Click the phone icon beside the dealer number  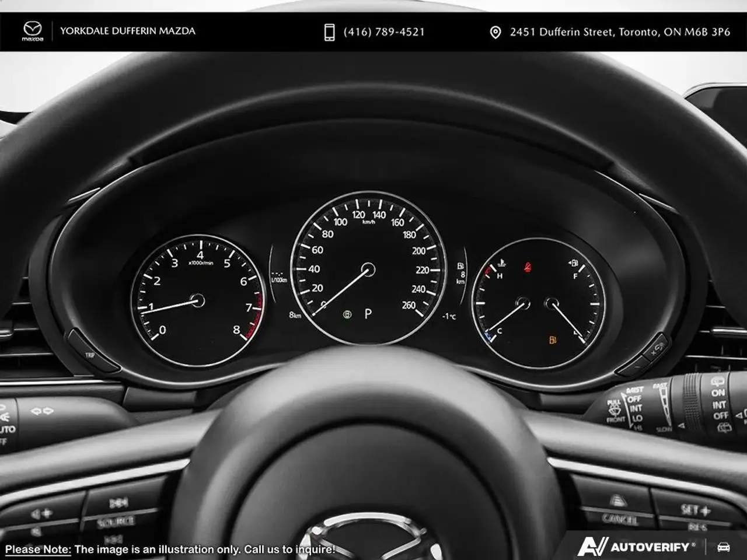(x=329, y=32)
